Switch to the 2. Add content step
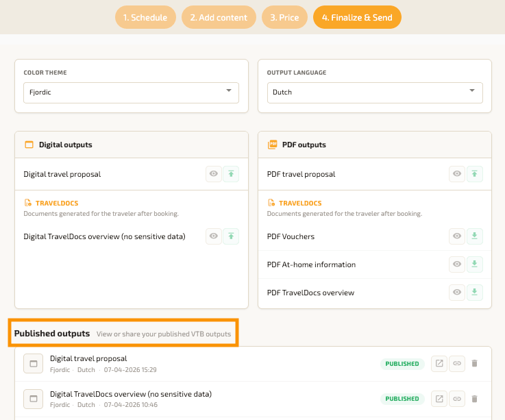The width and height of the screenshot is (505, 420). pos(219,17)
